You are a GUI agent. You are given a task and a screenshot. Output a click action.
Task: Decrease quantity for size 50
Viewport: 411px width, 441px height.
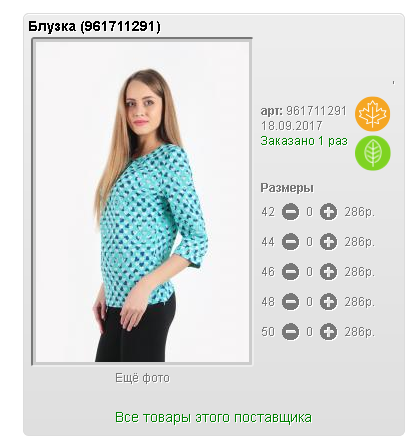tap(290, 332)
